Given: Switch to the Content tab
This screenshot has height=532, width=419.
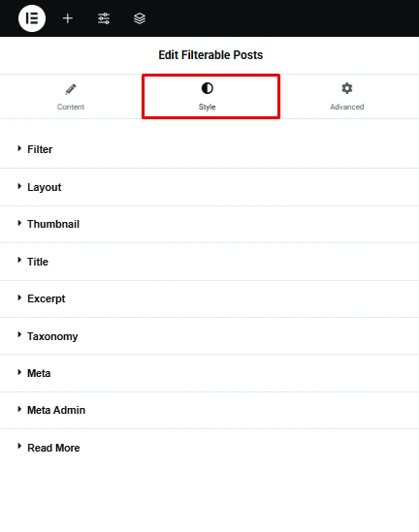Looking at the screenshot, I should coord(71,97).
